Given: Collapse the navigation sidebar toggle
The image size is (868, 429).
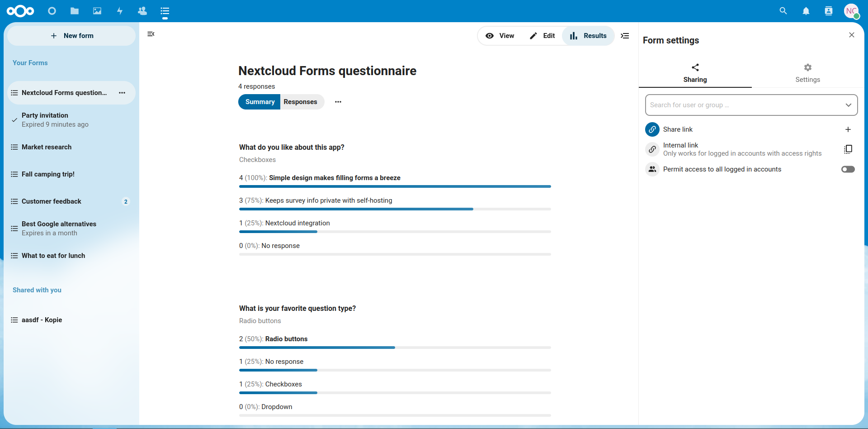Looking at the screenshot, I should pyautogui.click(x=151, y=34).
